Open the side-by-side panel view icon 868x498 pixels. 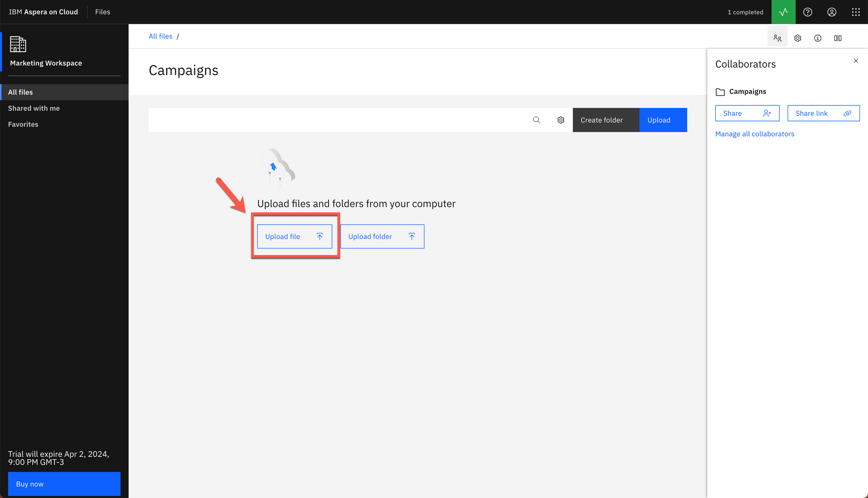point(838,38)
